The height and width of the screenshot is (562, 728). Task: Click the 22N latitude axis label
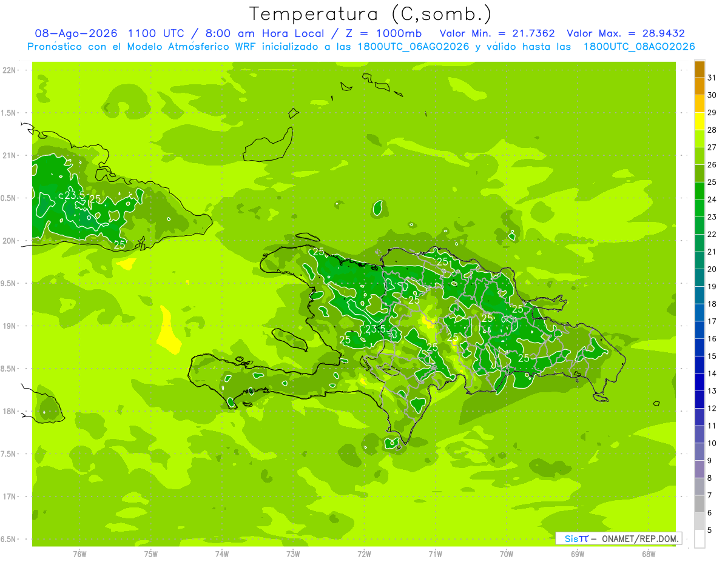coord(9,70)
